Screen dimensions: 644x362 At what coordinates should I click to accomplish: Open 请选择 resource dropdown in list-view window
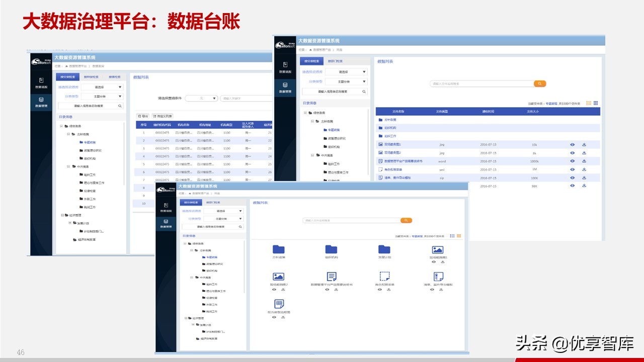346,72
